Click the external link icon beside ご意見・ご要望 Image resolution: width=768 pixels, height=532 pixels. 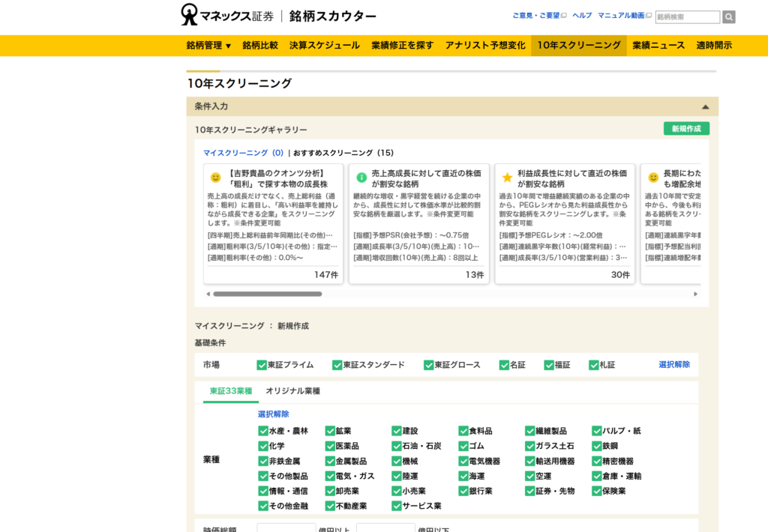pos(564,16)
